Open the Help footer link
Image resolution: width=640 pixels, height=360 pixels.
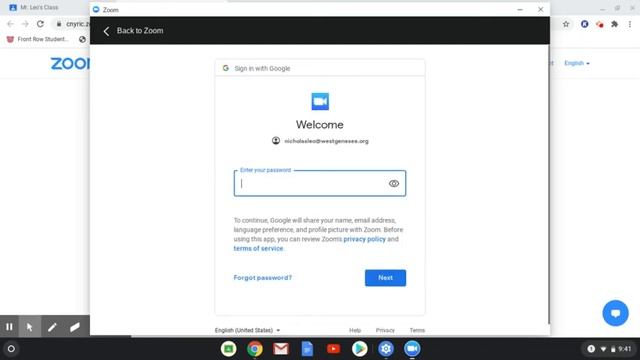tap(355, 330)
